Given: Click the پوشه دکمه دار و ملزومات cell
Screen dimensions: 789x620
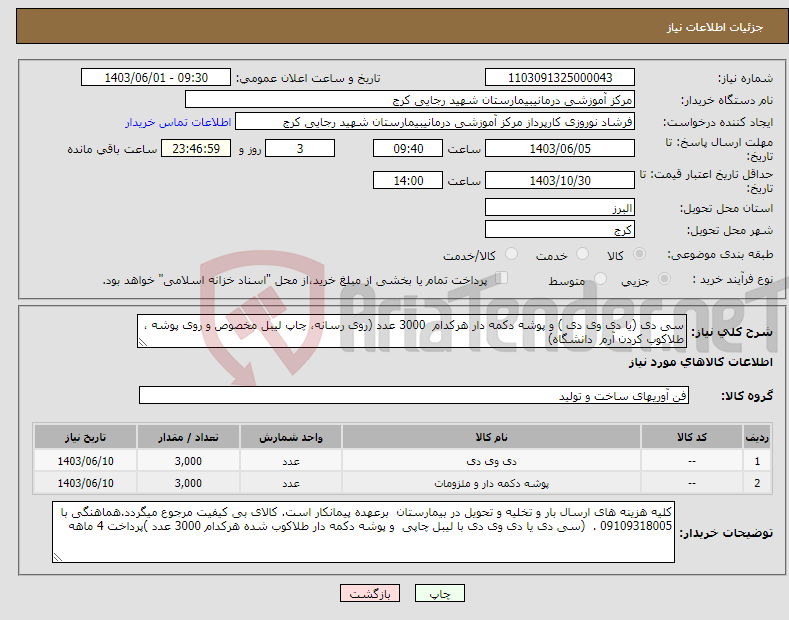Looking at the screenshot, I should [x=491, y=483].
